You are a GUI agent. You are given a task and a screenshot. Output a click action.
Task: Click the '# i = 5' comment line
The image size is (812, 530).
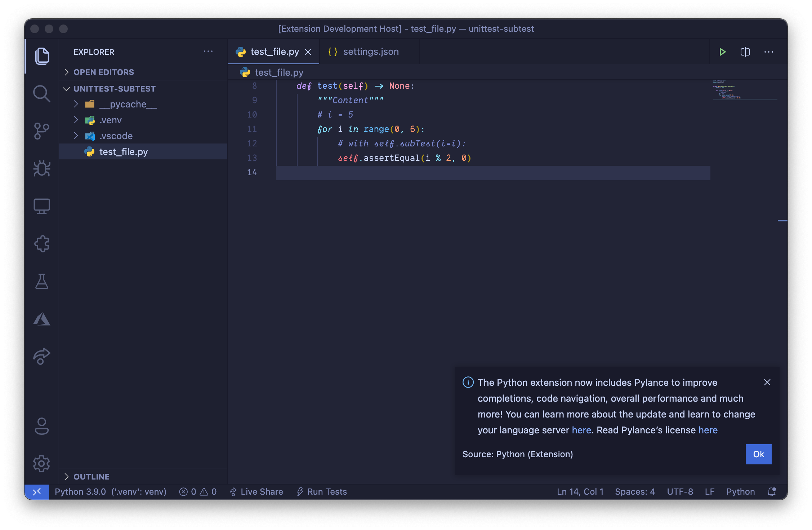(x=335, y=115)
